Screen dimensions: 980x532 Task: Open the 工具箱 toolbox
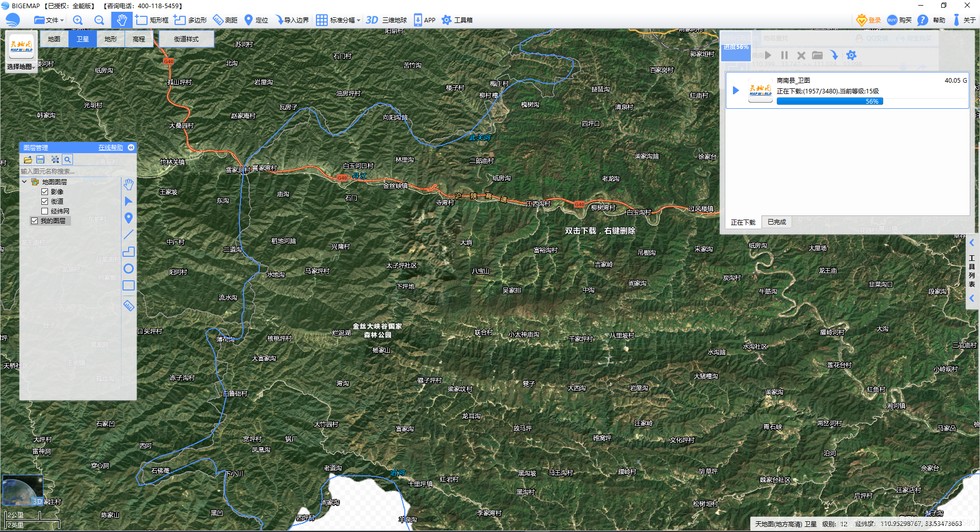[x=457, y=20]
